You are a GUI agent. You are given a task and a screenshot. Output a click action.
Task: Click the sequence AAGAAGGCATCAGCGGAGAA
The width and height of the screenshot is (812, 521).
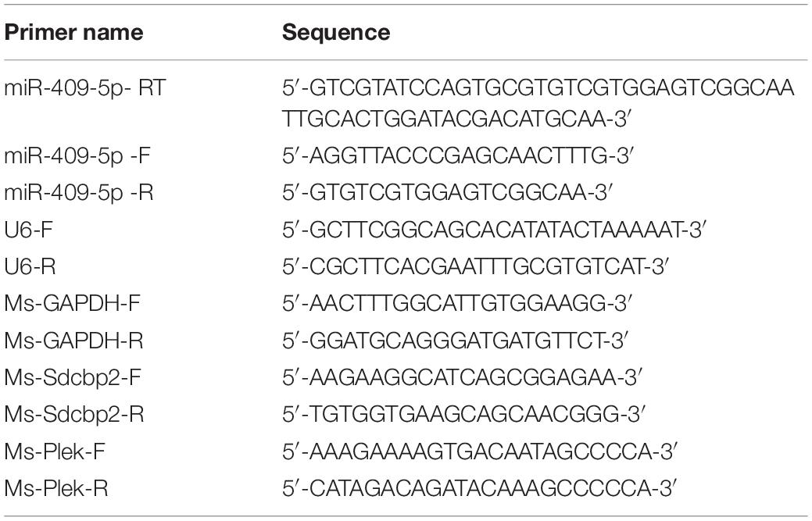click(x=462, y=377)
